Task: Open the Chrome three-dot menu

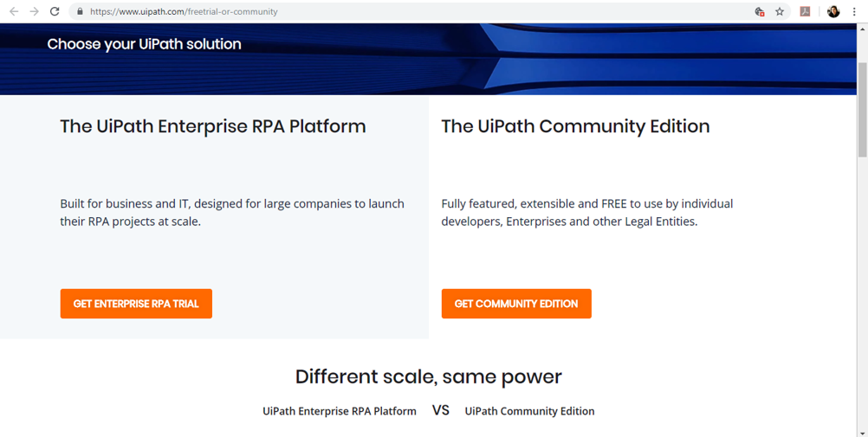Action: tap(854, 11)
